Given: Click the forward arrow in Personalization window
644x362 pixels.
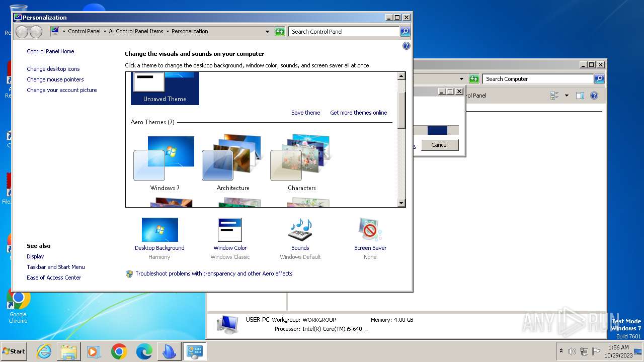Looking at the screenshot, I should (x=36, y=32).
